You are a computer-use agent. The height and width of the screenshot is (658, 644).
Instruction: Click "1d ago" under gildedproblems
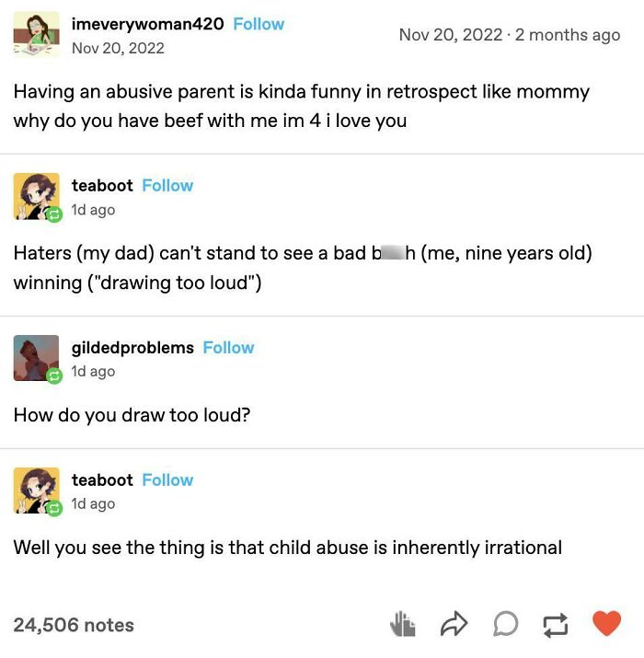point(93,371)
